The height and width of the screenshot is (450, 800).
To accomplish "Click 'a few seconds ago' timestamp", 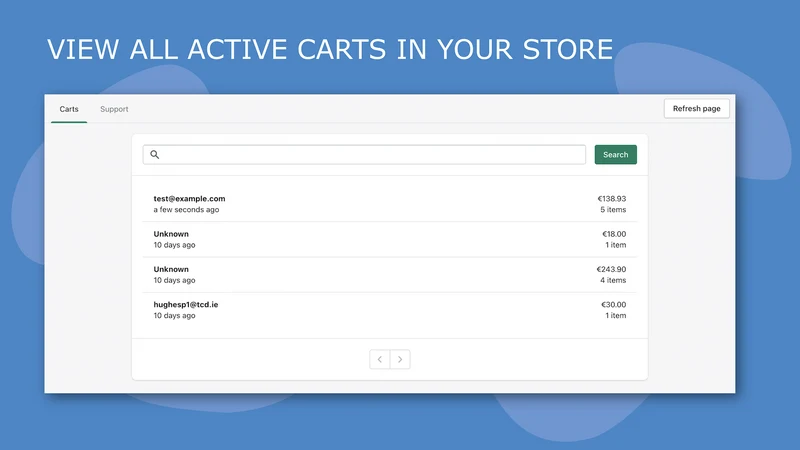I will [x=186, y=210].
